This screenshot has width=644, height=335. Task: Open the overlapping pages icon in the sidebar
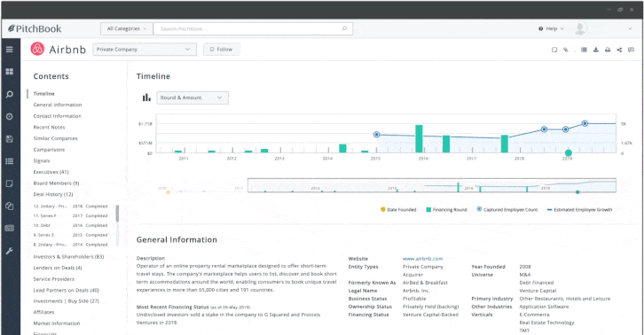coord(9,206)
